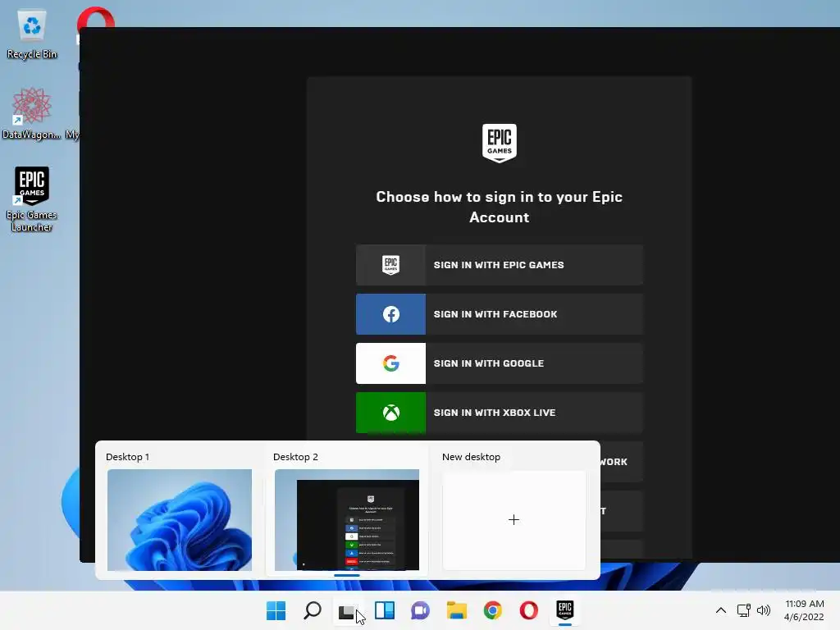Click the Facebook logo tile
This screenshot has width=840, height=630.
click(x=391, y=314)
